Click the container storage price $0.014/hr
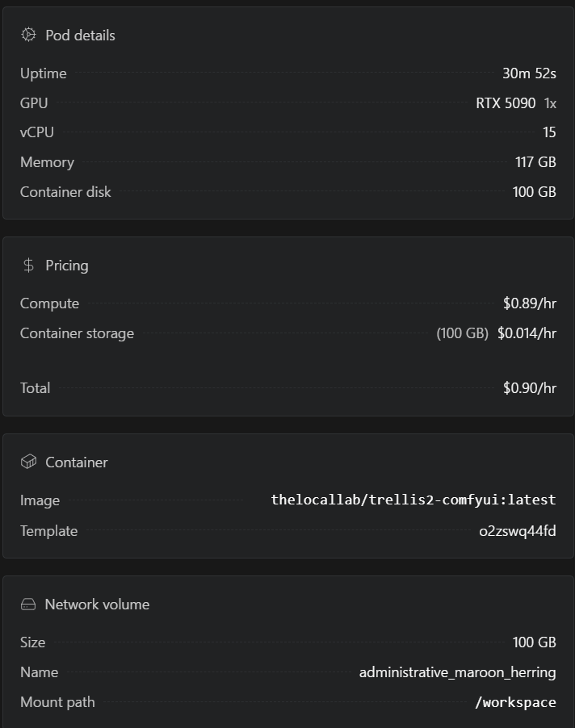The height and width of the screenshot is (728, 575). [527, 333]
